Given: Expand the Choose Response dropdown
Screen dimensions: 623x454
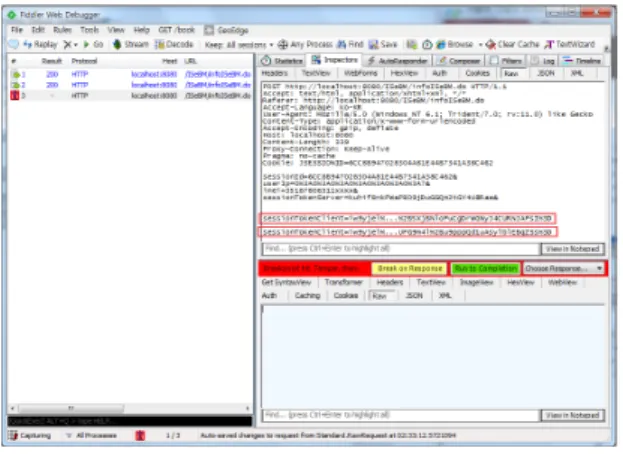Looking at the screenshot, I should click(563, 269).
